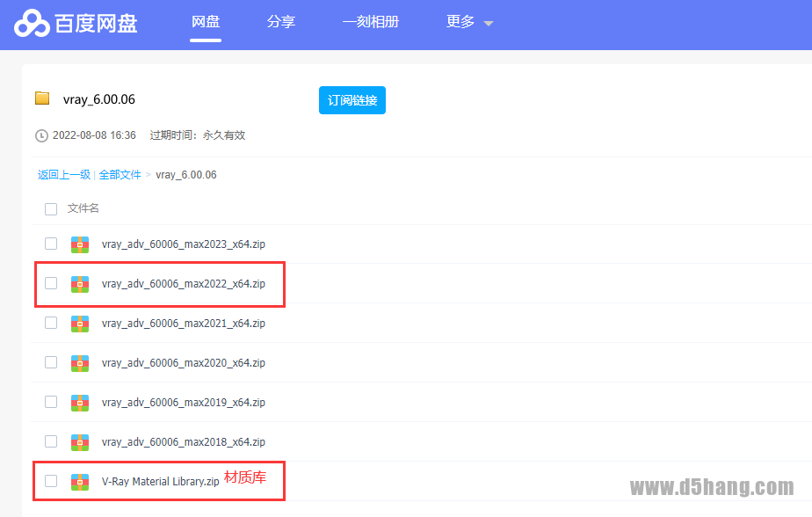This screenshot has width=812, height=517.
Task: Open the 全部文件 breadcrumb link
Action: 120,175
